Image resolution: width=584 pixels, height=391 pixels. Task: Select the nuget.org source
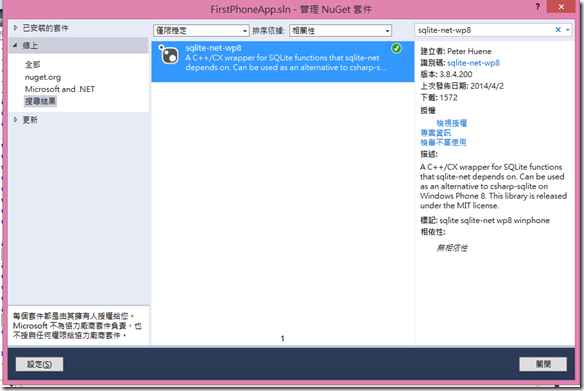(43, 77)
